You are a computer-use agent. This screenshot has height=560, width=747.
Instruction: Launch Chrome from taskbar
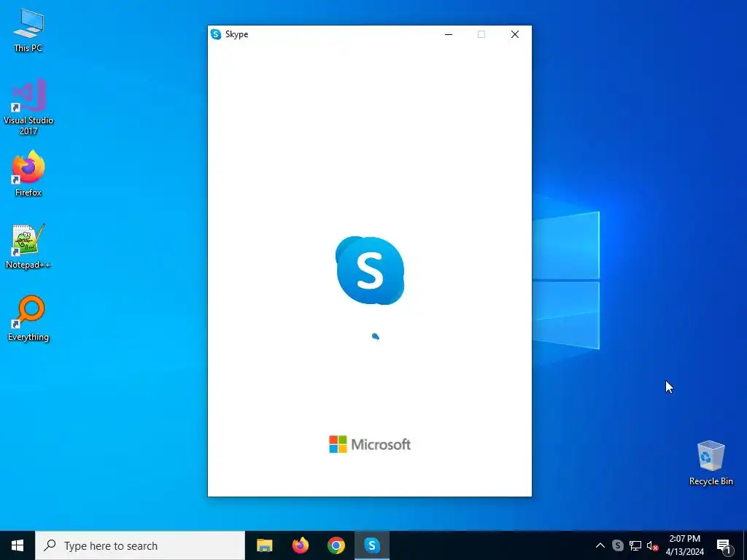[336, 545]
